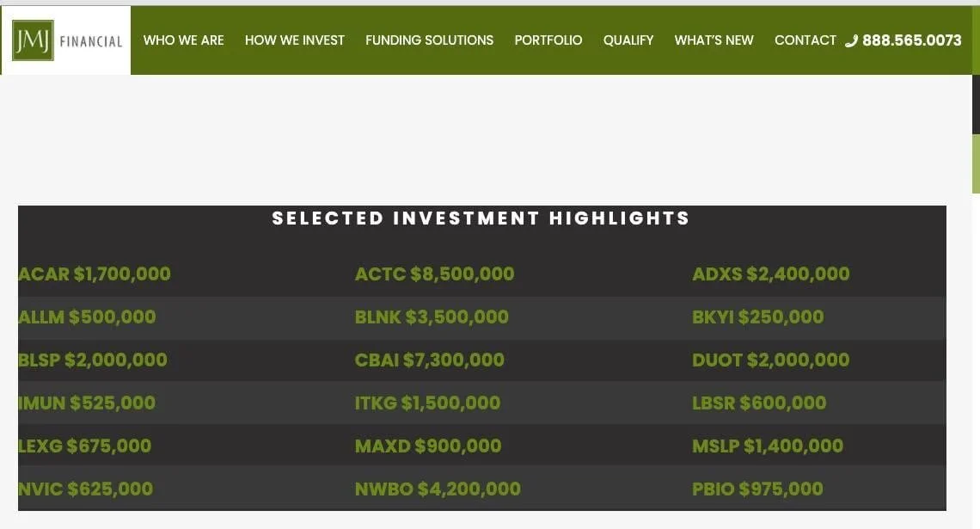Click the ADXS $2,400,000 entry
This screenshot has width=980, height=529.
point(770,274)
